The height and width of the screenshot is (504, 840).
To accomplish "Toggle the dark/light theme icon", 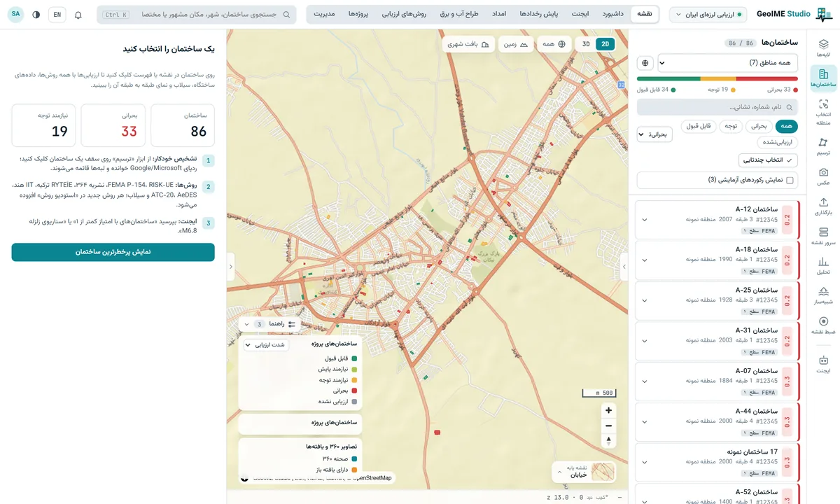I will [x=36, y=15].
